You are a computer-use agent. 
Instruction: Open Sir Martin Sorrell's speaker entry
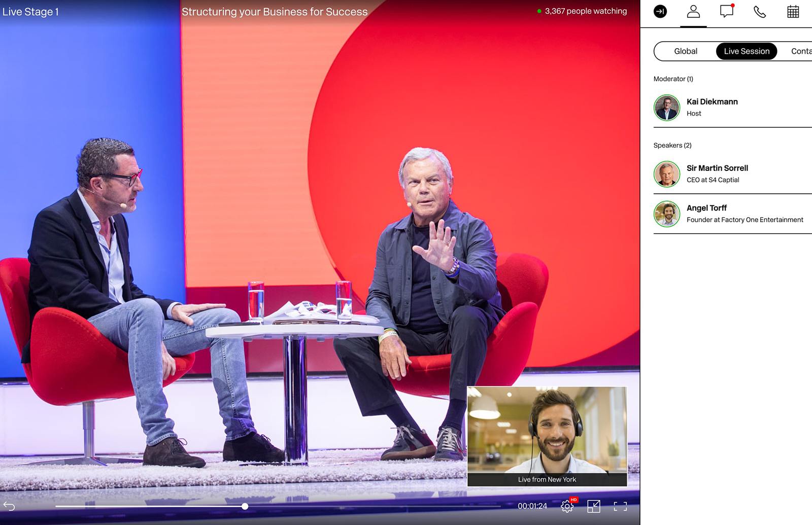pos(717,168)
